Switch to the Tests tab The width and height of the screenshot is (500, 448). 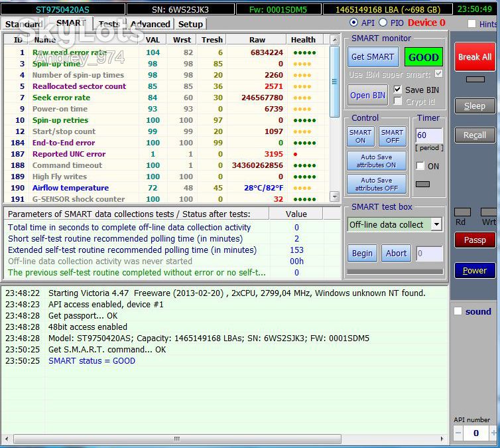click(x=109, y=25)
